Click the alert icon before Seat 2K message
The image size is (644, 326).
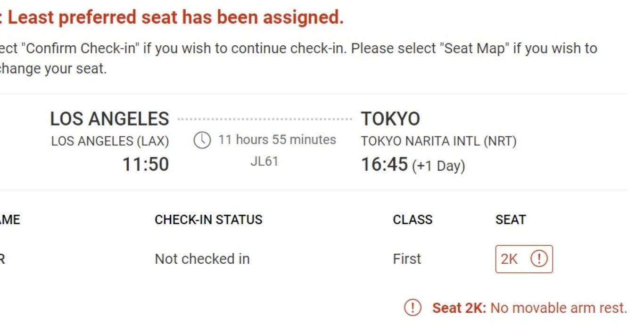pos(412,308)
